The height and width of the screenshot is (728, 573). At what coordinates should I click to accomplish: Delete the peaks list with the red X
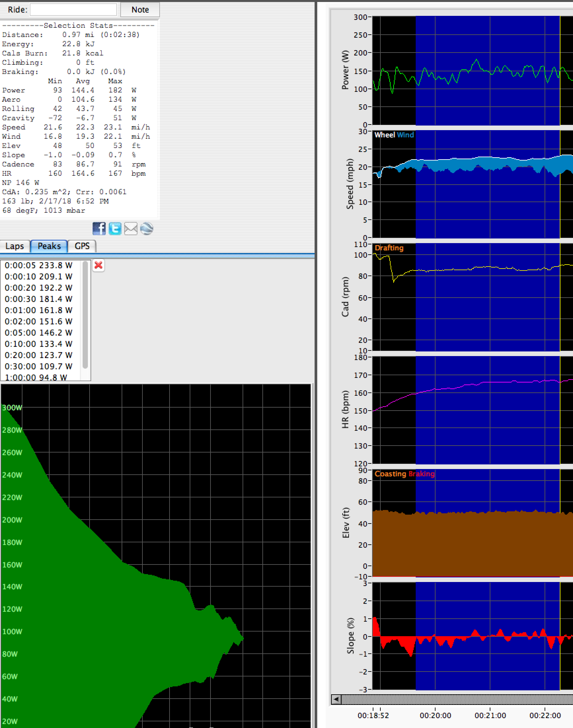point(98,265)
